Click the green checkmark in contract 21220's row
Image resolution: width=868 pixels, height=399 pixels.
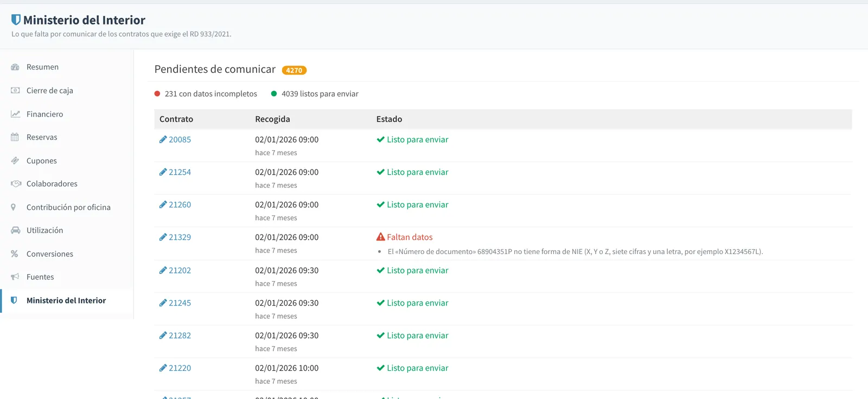tap(381, 368)
